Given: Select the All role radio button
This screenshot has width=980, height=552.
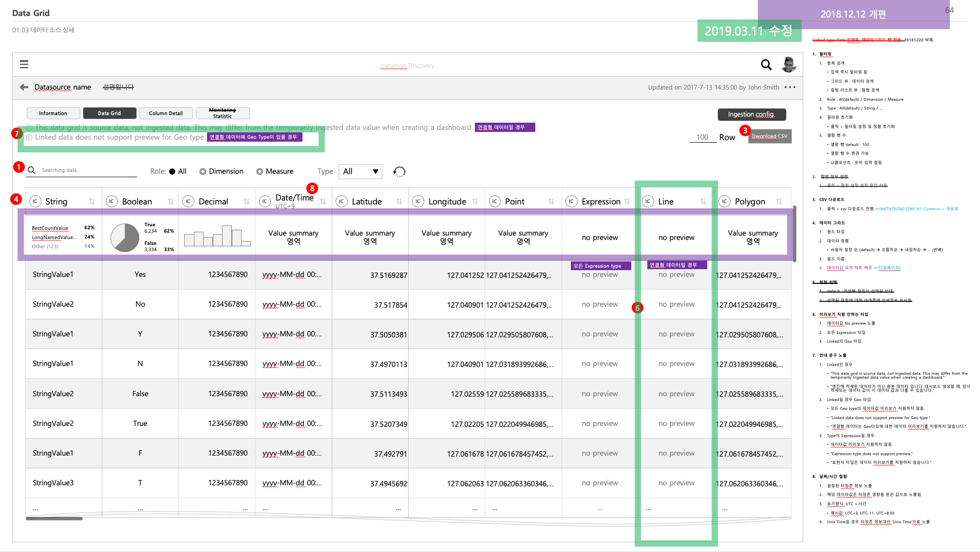Looking at the screenshot, I should pyautogui.click(x=172, y=171).
